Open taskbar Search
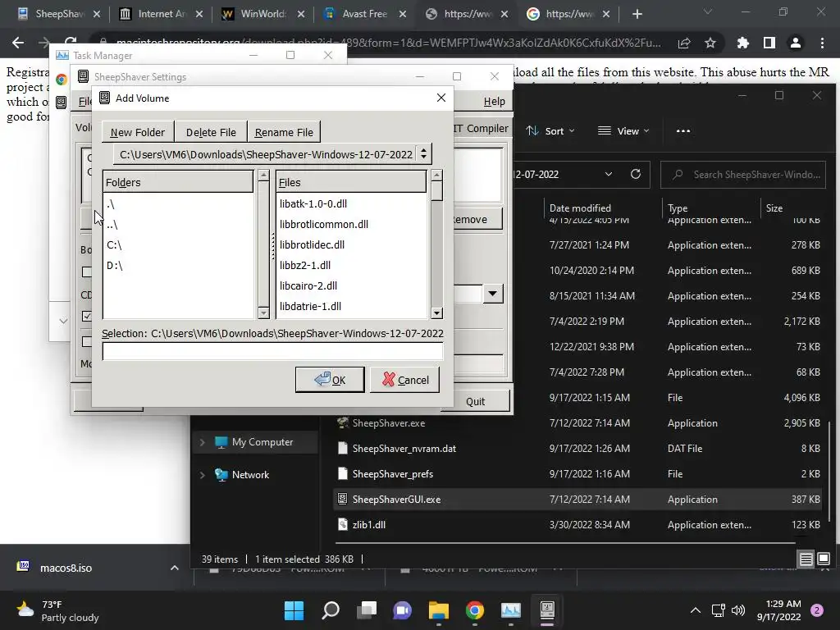Viewport: 840px width, 630px height. 330,610
